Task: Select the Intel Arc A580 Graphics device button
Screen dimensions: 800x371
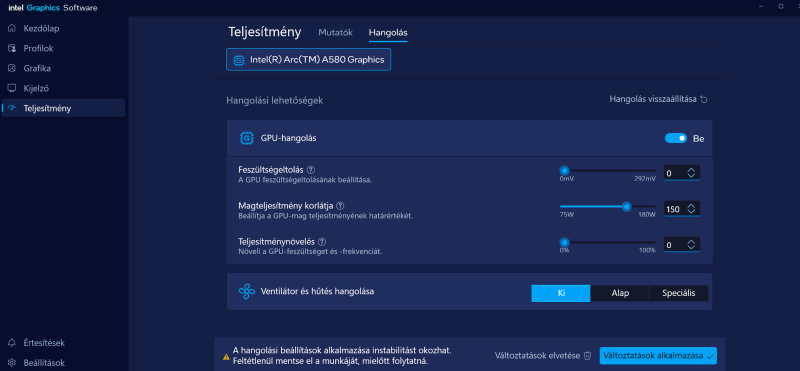Action: (309, 60)
